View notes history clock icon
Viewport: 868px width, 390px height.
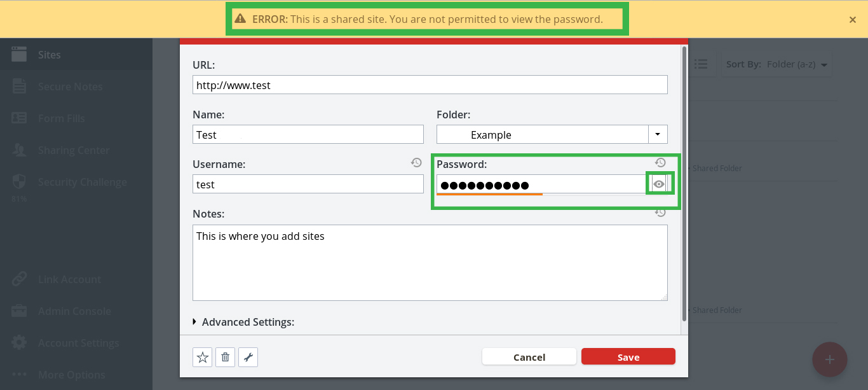[660, 213]
